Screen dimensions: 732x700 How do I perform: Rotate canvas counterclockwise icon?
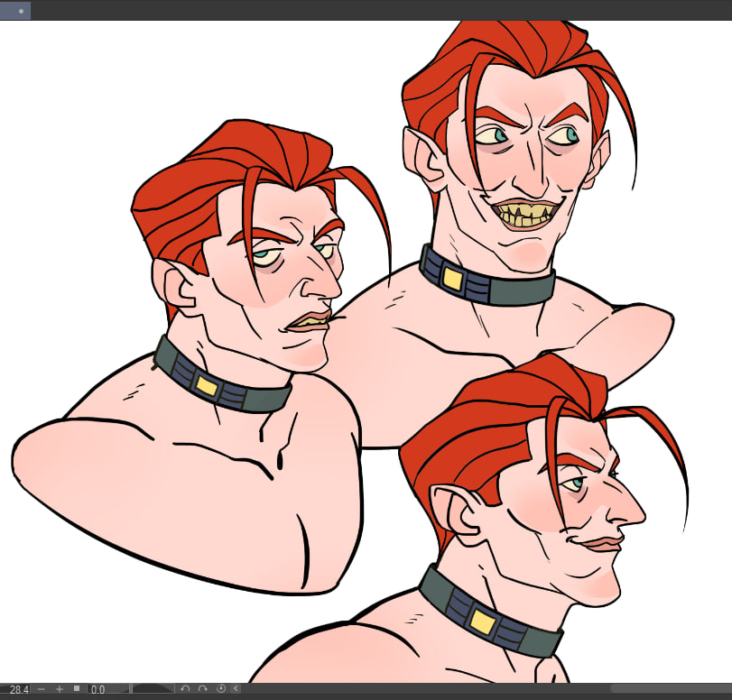point(185,689)
